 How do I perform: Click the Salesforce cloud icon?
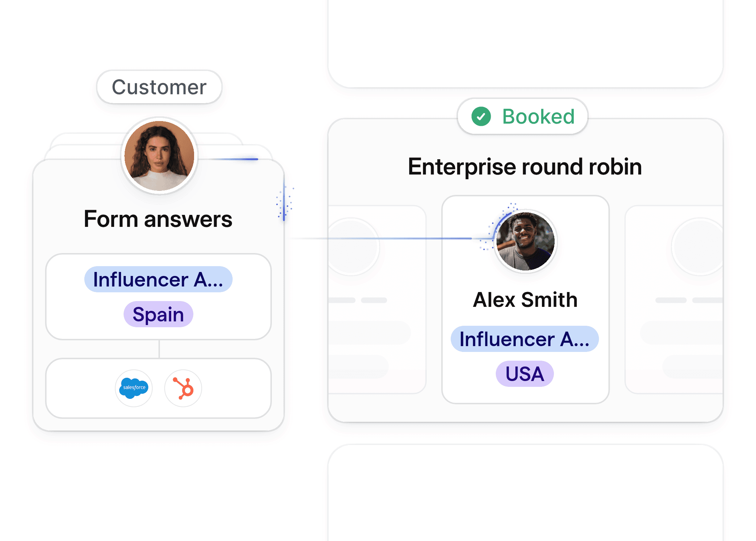tap(134, 388)
